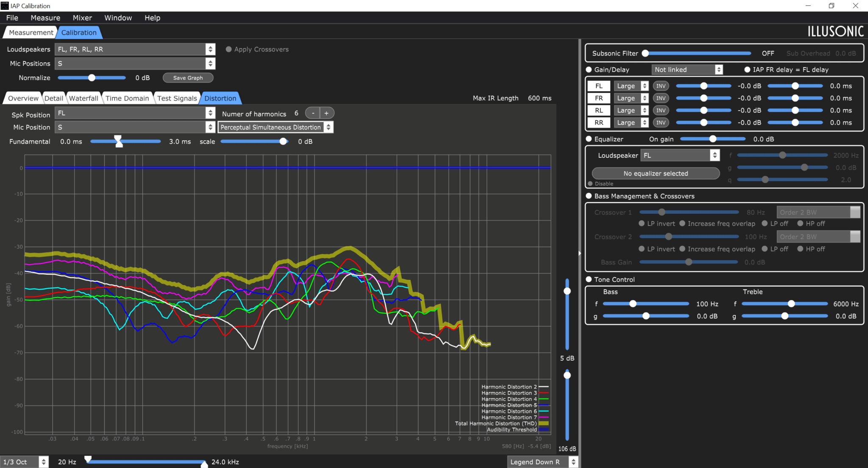Click the 106 dB vertical slider handle
The width and height of the screenshot is (868, 468).
[x=567, y=376]
